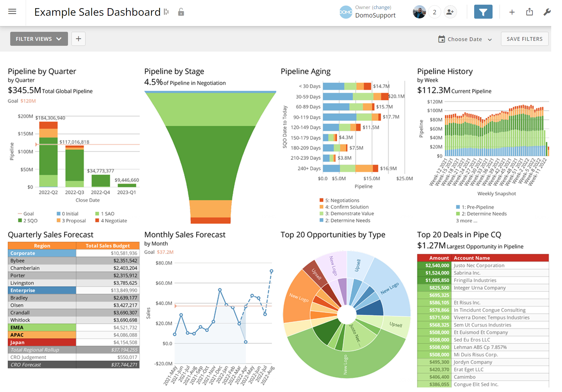The height and width of the screenshot is (392, 562).
Task: Open the hamburger navigation menu
Action: (x=12, y=11)
